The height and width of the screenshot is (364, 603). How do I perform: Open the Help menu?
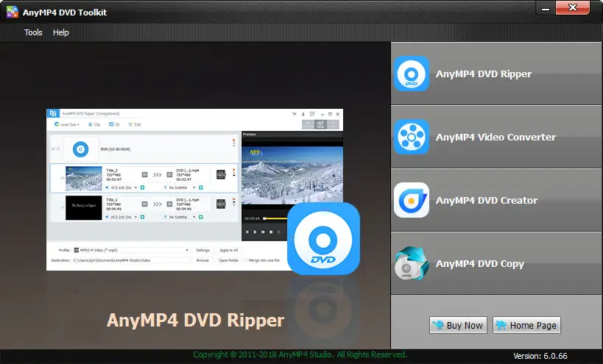click(x=61, y=32)
